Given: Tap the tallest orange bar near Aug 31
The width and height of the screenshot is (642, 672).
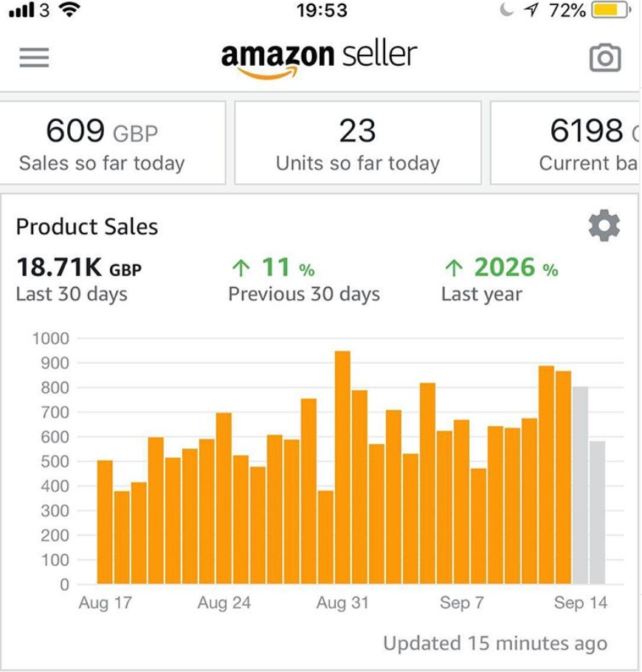Looking at the screenshot, I should [x=342, y=467].
